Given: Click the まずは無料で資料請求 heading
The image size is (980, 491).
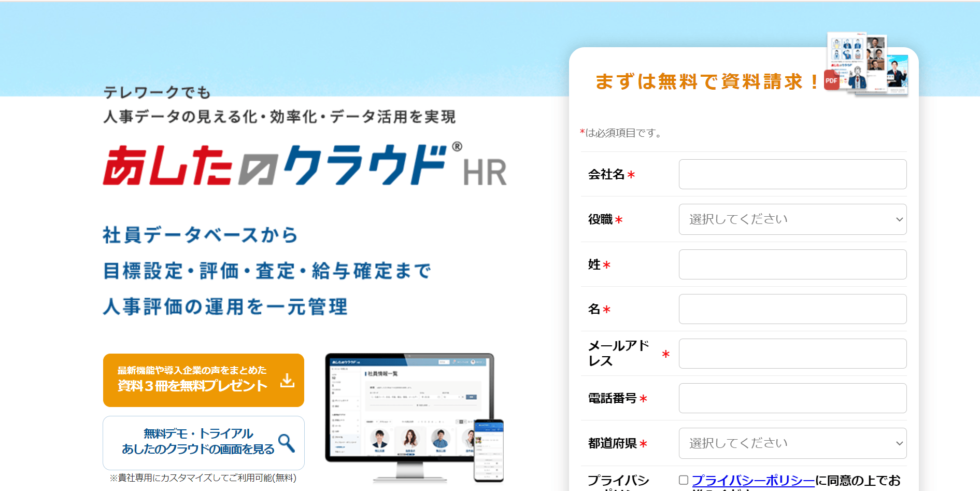Looking at the screenshot, I should (x=707, y=81).
